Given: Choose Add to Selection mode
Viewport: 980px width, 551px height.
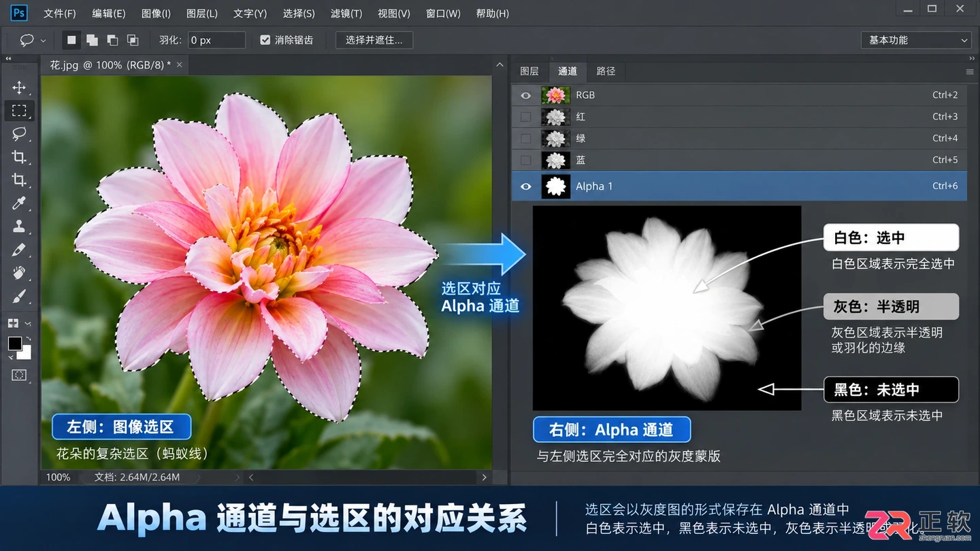Looking at the screenshot, I should point(92,40).
